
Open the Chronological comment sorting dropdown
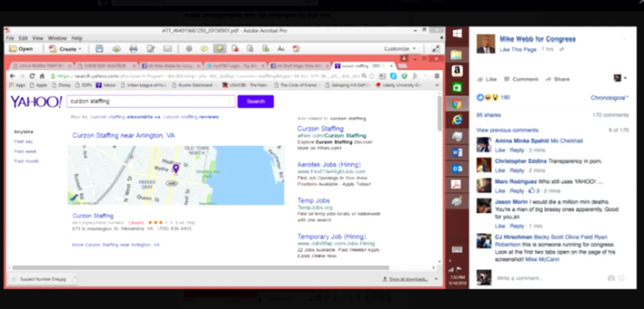pyautogui.click(x=610, y=98)
